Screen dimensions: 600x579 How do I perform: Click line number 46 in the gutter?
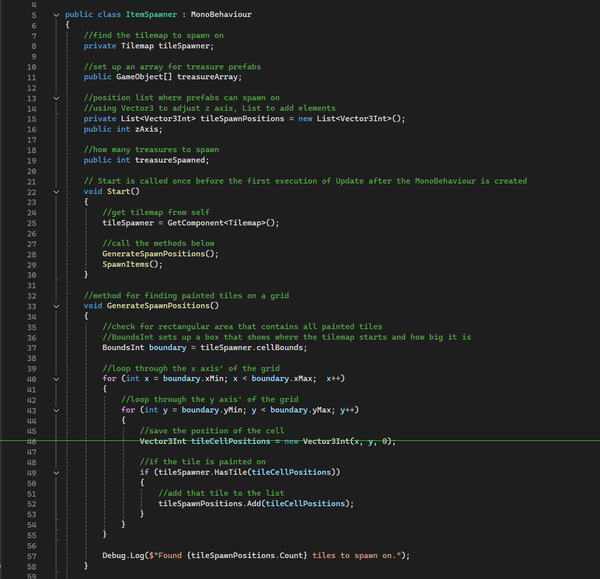(29, 440)
